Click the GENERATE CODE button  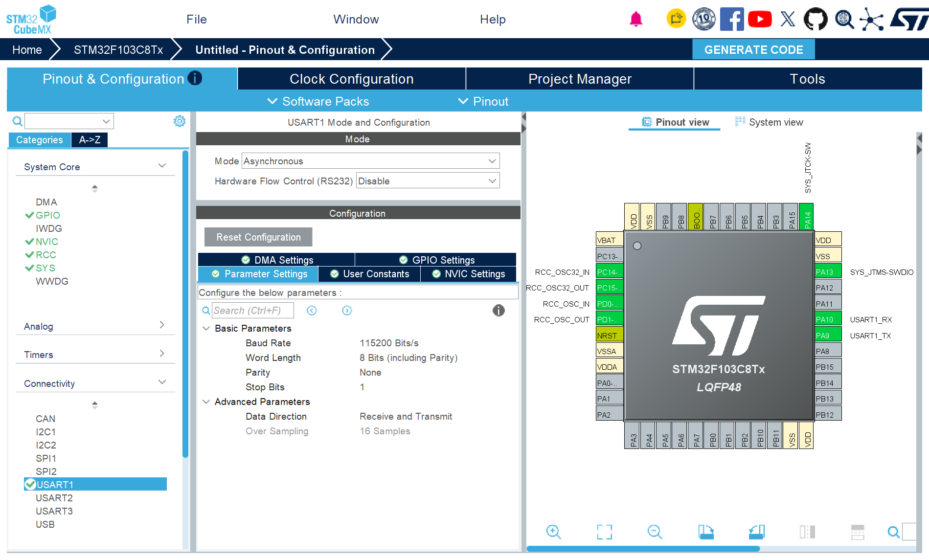coord(753,49)
